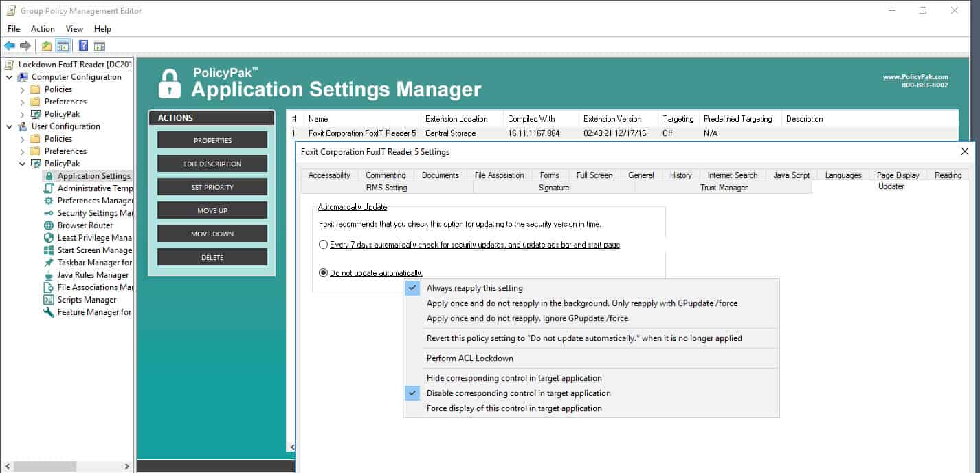Viewport: 980px width, 473px height.
Task: Expand Policies under Computer Configuration
Action: 23,89
